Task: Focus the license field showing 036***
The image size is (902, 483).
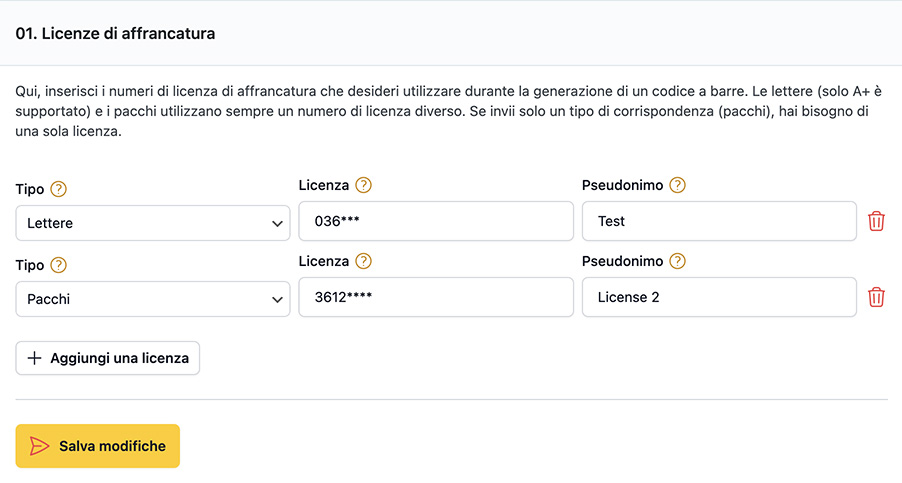Action: pos(436,221)
